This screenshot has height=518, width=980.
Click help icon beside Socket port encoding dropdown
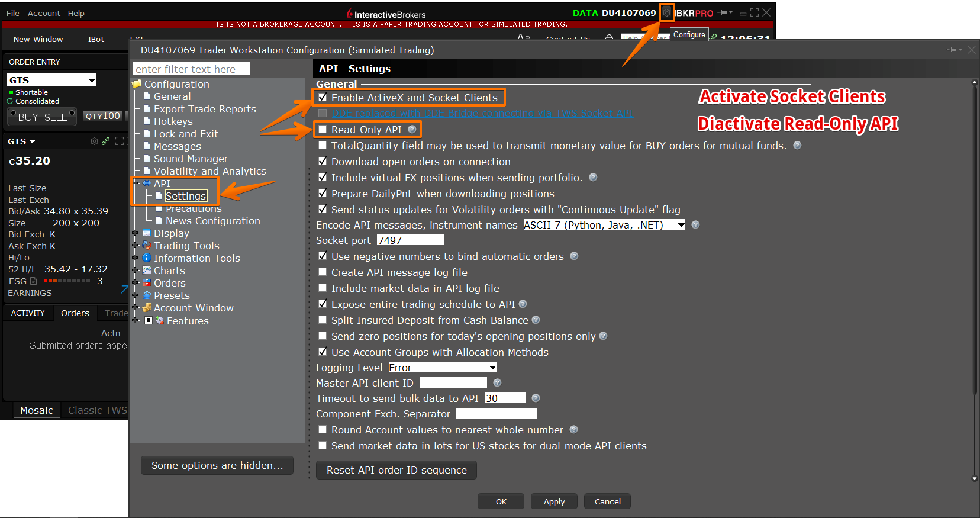pos(695,224)
